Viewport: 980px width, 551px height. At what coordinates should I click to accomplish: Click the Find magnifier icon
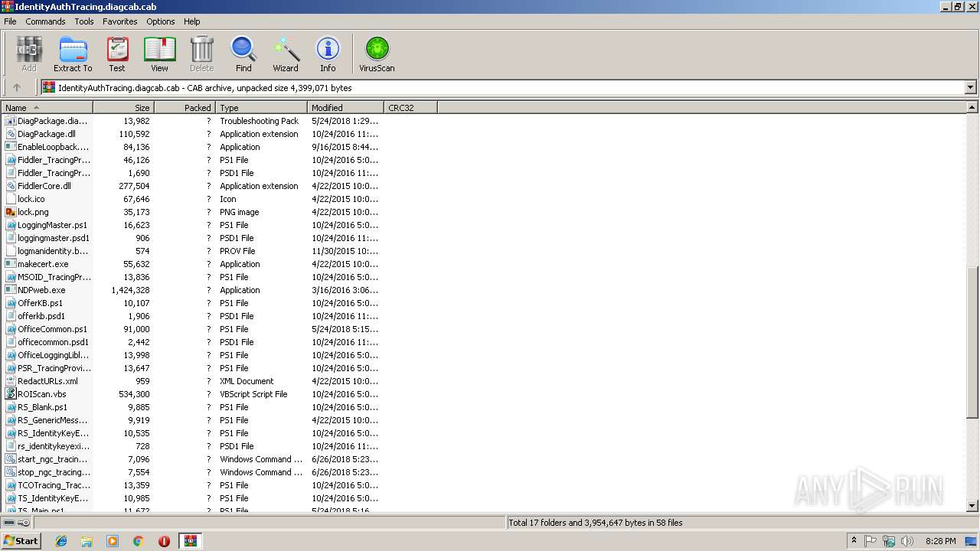243,54
